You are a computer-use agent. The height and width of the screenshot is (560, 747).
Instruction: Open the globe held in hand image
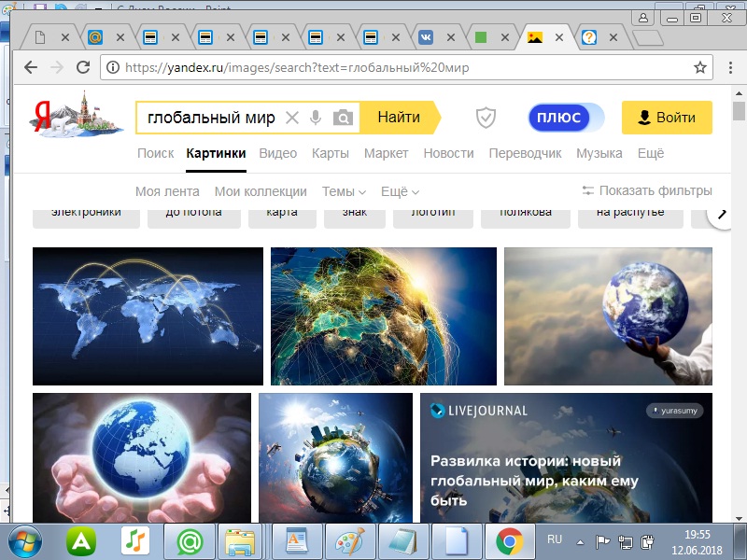pos(608,316)
